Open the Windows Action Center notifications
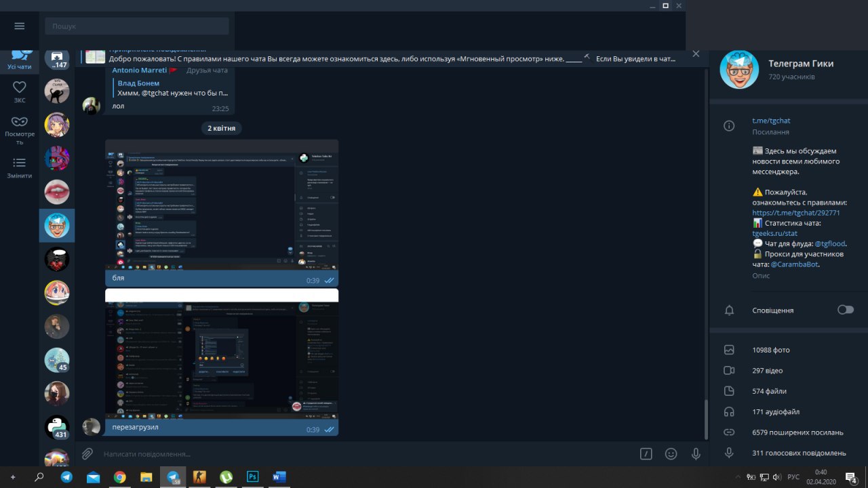This screenshot has height=488, width=868. click(x=851, y=477)
